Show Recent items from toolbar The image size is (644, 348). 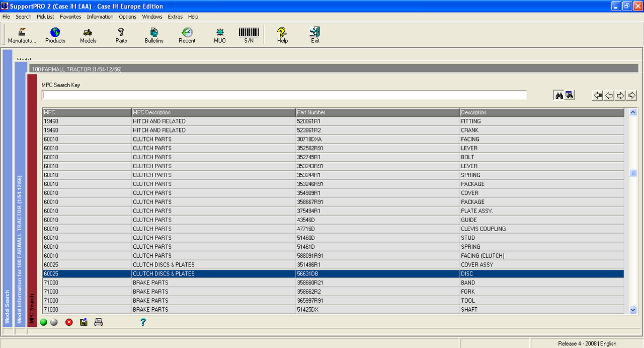(x=187, y=35)
